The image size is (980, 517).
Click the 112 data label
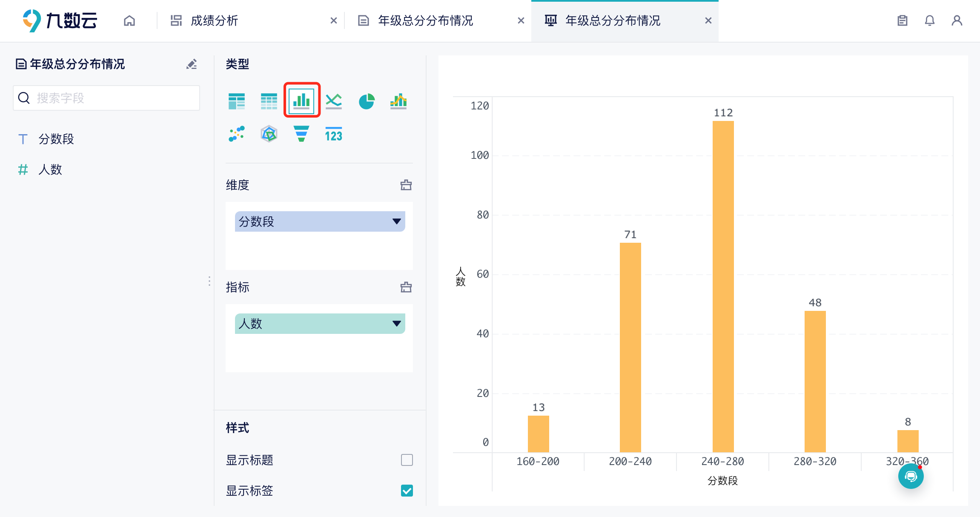[723, 113]
